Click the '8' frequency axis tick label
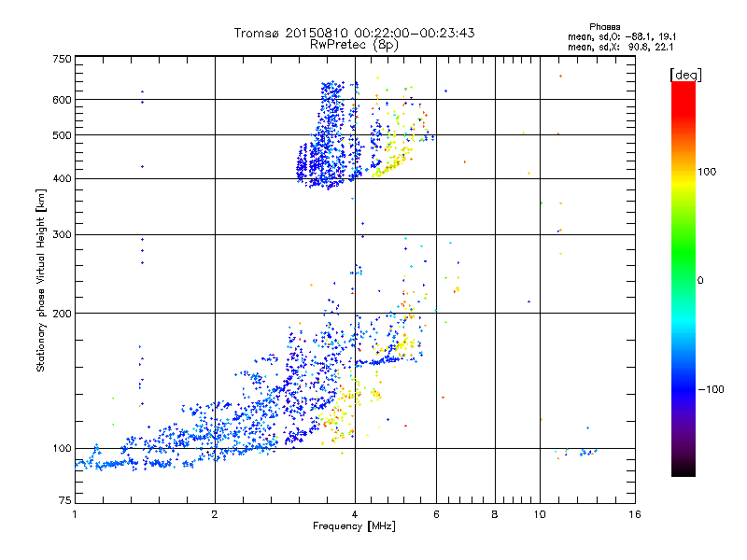This screenshot has height=560, width=747. click(495, 514)
